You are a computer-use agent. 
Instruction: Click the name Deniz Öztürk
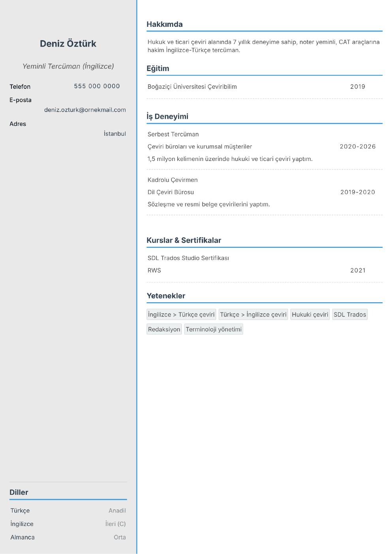coord(68,44)
